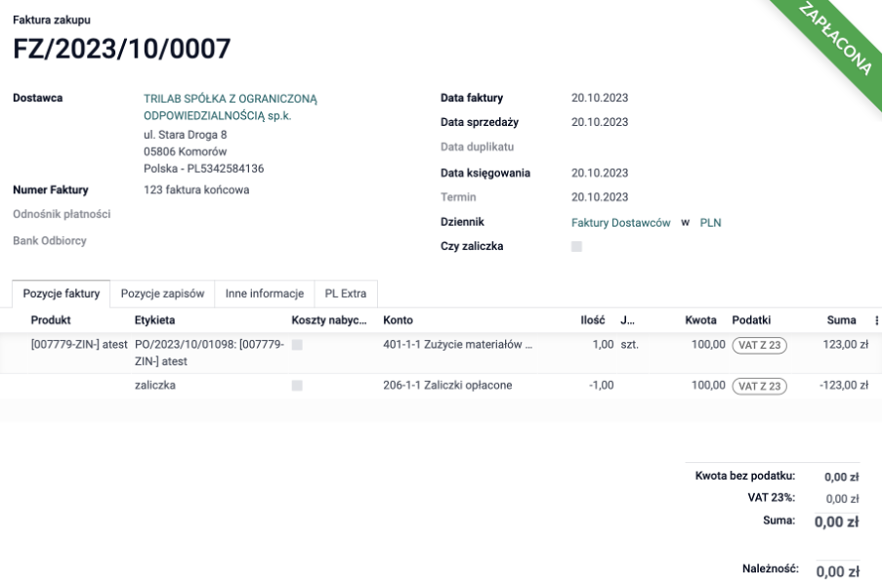
Task: Switch to the 'Pozycje zapisów' tab
Action: coord(161,294)
